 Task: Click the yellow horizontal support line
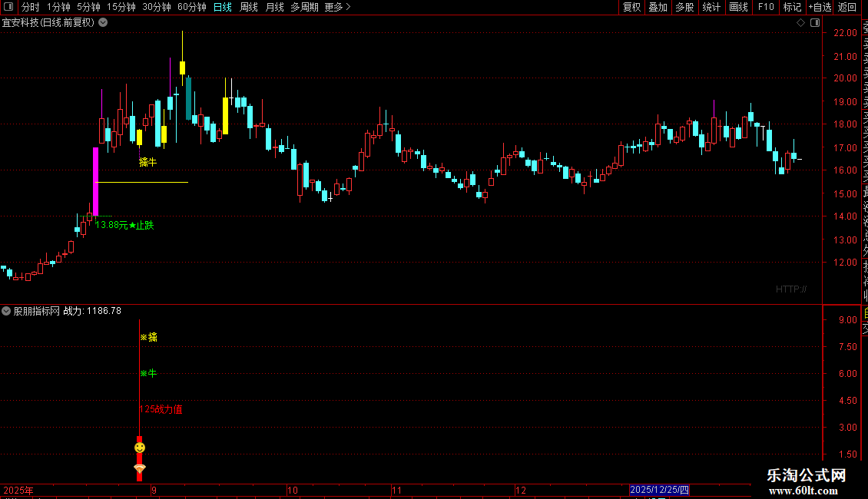pos(141,182)
